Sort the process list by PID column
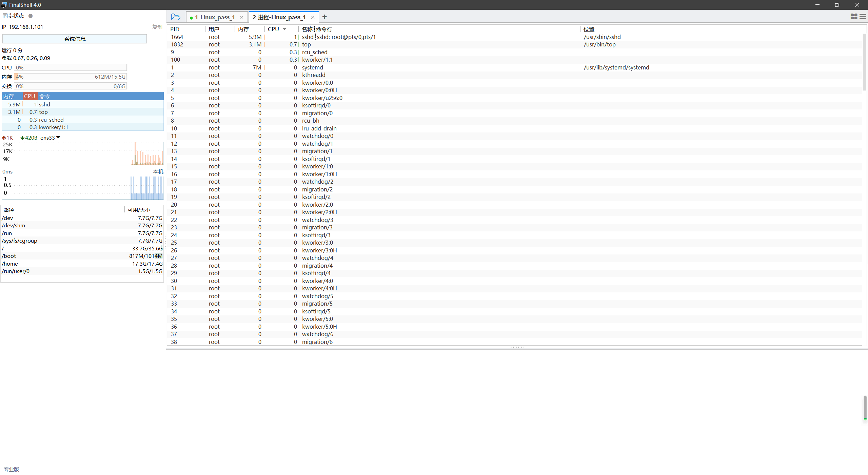Viewport: 868px width, 475px height. click(x=175, y=29)
